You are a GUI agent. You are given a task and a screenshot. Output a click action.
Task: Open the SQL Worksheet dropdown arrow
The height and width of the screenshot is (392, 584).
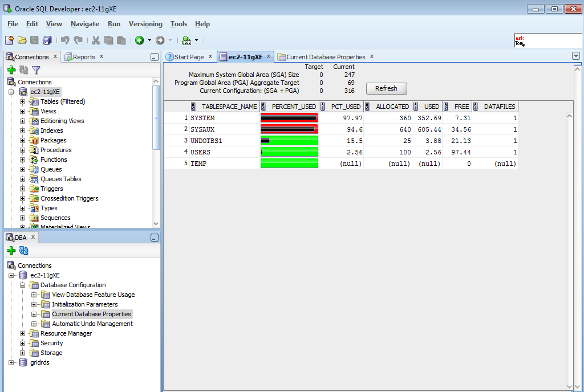pyautogui.click(x=197, y=40)
